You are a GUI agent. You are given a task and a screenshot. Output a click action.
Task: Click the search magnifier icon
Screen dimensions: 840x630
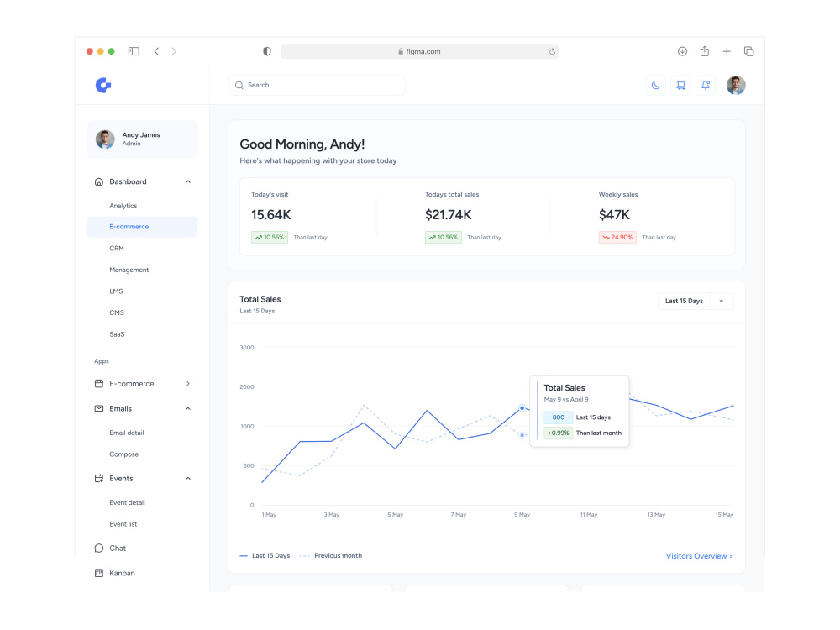point(239,85)
